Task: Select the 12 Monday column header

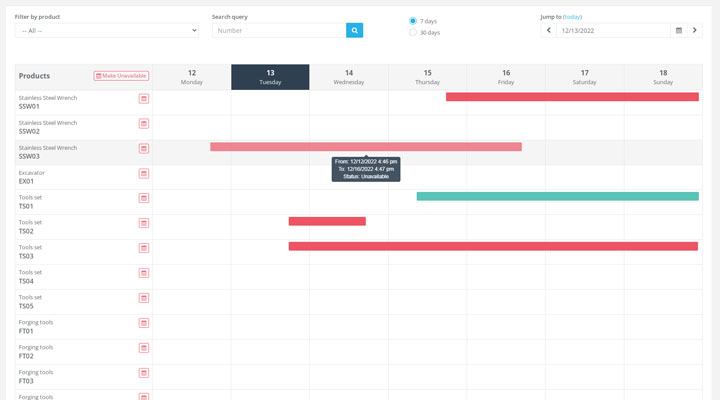Action: coord(192,77)
